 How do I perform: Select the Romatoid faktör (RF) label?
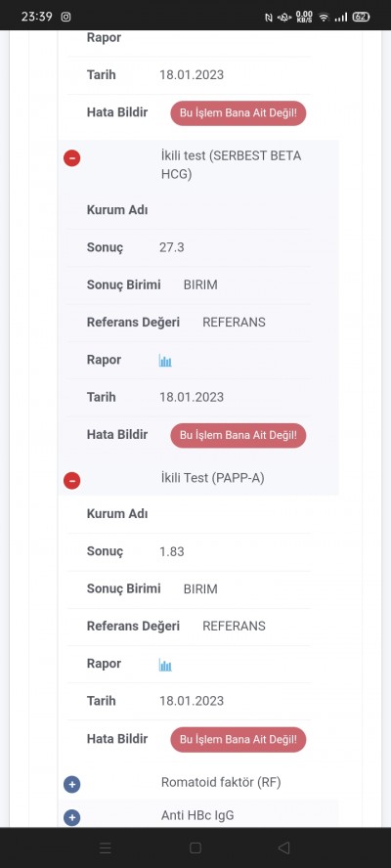tap(221, 782)
